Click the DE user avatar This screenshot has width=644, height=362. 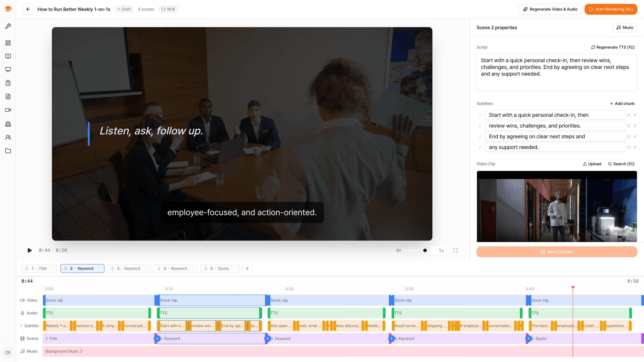[x=8, y=352]
